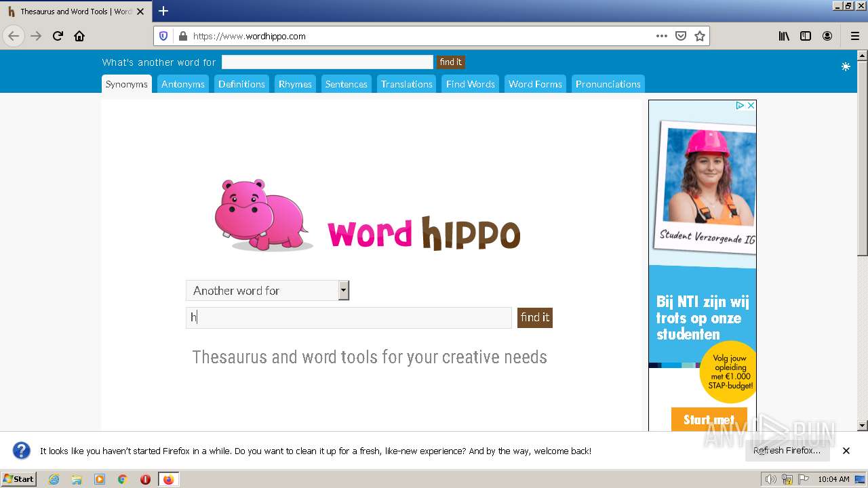Viewport: 868px width, 488px height.
Task: Go back with the browser back arrow
Action: coord(14,36)
